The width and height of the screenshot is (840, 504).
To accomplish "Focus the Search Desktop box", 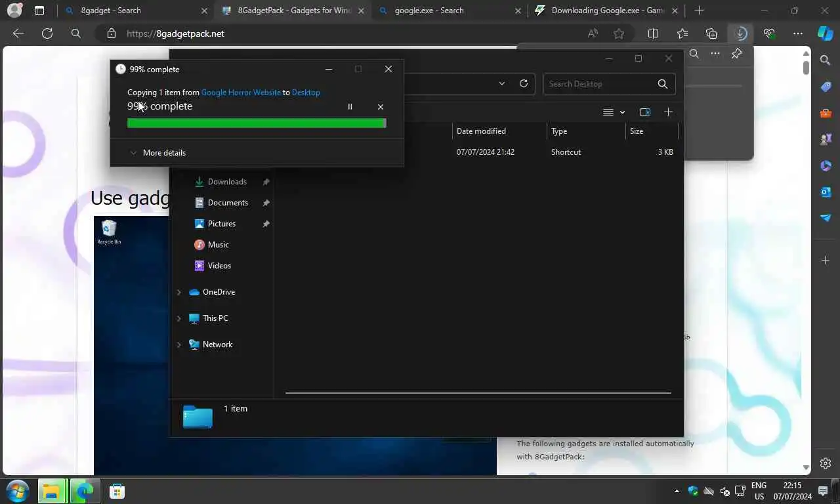I will (609, 84).
